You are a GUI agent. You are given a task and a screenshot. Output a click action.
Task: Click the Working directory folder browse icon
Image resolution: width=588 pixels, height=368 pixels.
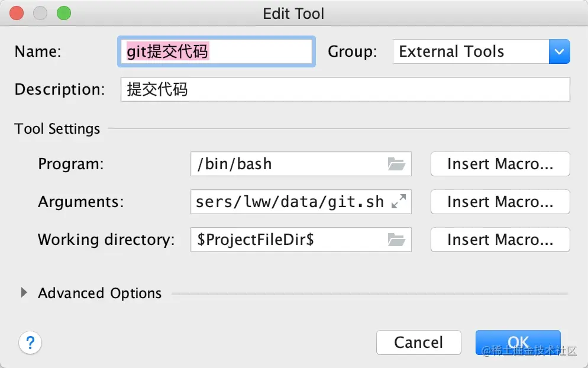[396, 240]
